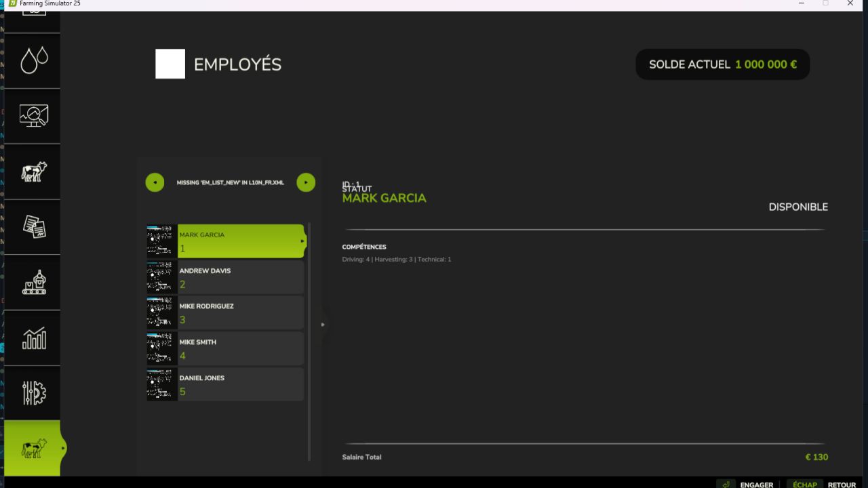Open the contracts documents page
The height and width of the screenshot is (488, 868).
tap(33, 227)
